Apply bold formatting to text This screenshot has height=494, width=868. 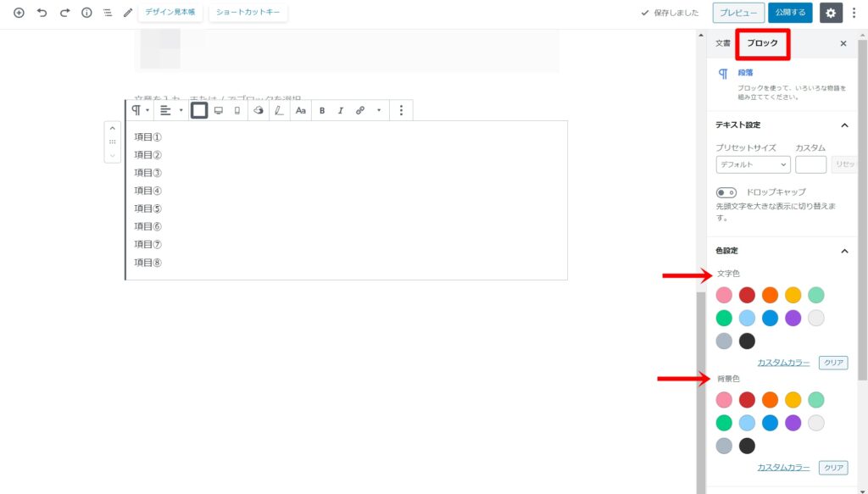coord(322,110)
